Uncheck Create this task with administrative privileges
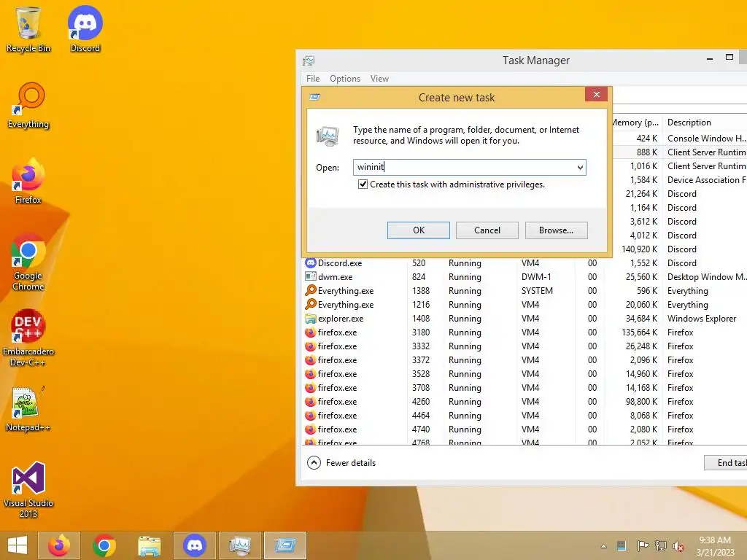Viewport: 747px width, 560px height. [363, 184]
